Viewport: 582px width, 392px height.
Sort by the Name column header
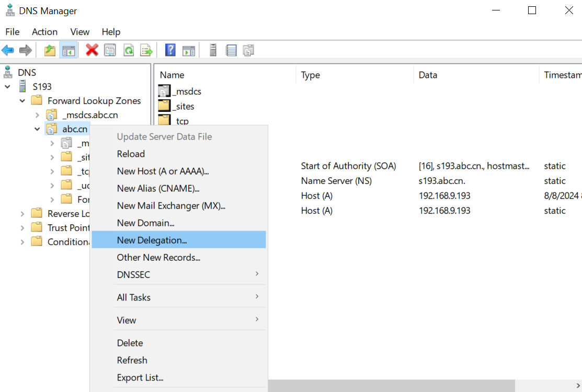click(x=225, y=75)
